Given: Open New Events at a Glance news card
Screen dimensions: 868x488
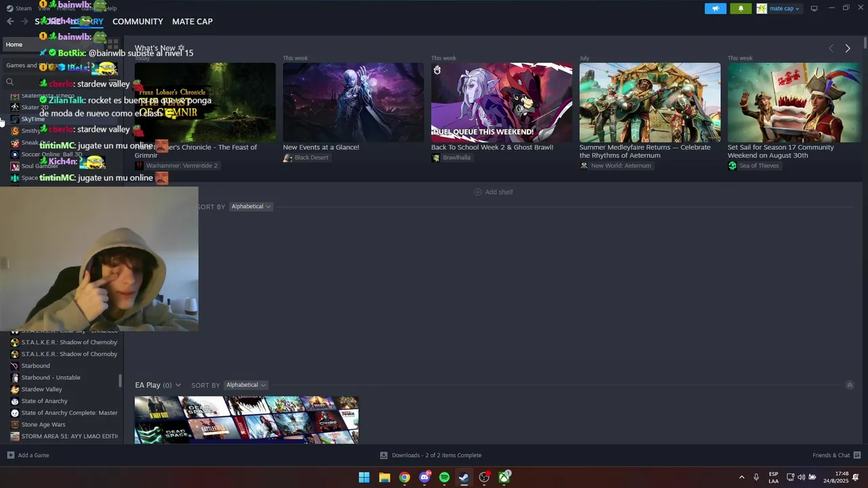Looking at the screenshot, I should [353, 103].
